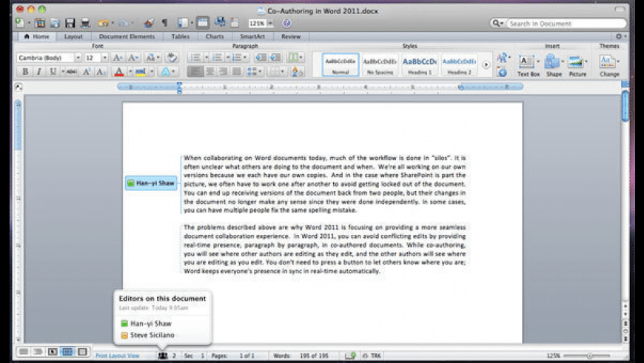Image resolution: width=644 pixels, height=363 pixels.
Task: Click the Sort icon
Action: [297, 72]
